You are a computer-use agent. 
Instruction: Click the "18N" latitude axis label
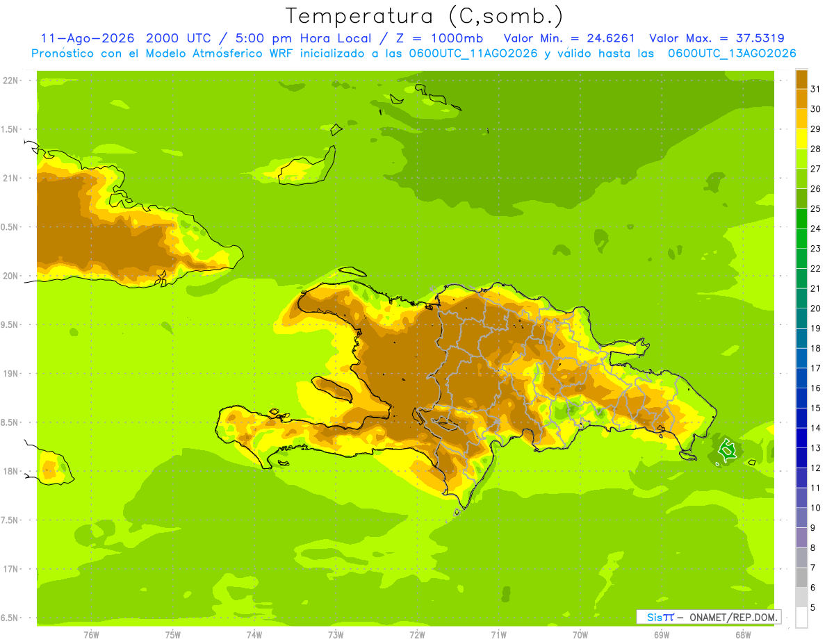(12, 472)
